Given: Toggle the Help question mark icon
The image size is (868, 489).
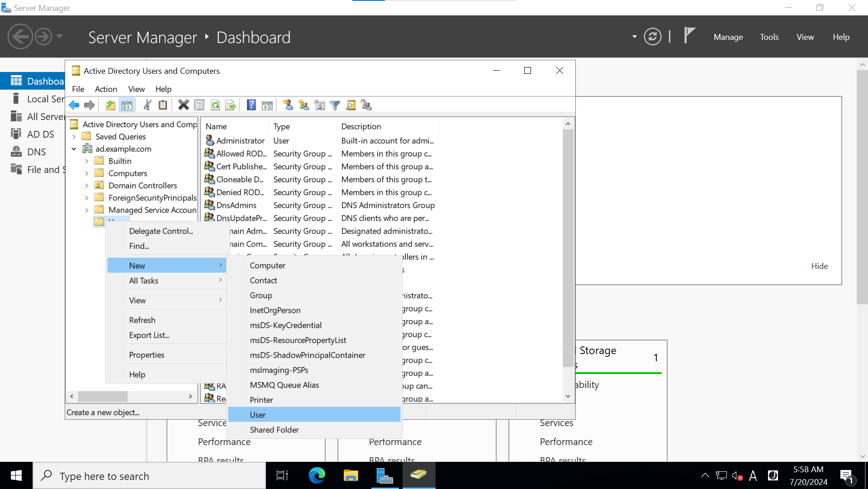Looking at the screenshot, I should pyautogui.click(x=251, y=105).
